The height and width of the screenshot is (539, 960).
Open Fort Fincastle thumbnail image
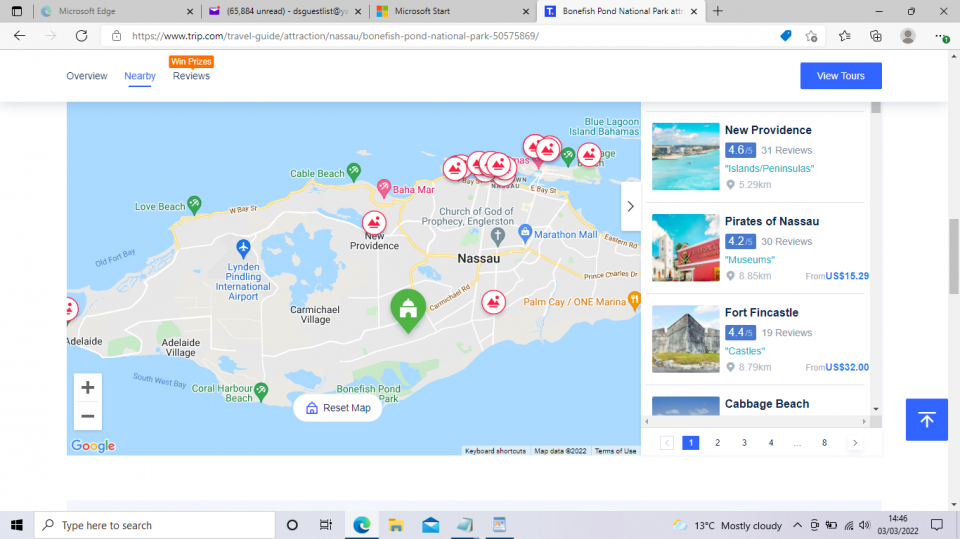pos(686,339)
